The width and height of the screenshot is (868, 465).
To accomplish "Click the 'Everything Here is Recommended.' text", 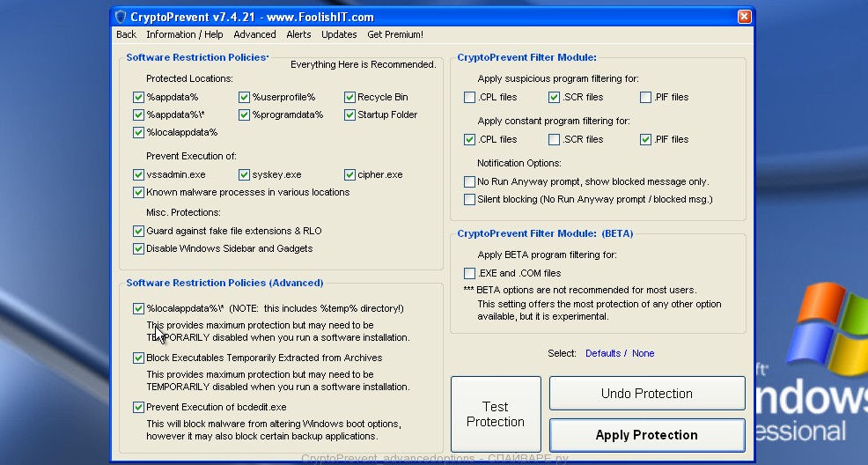I will pos(364,65).
